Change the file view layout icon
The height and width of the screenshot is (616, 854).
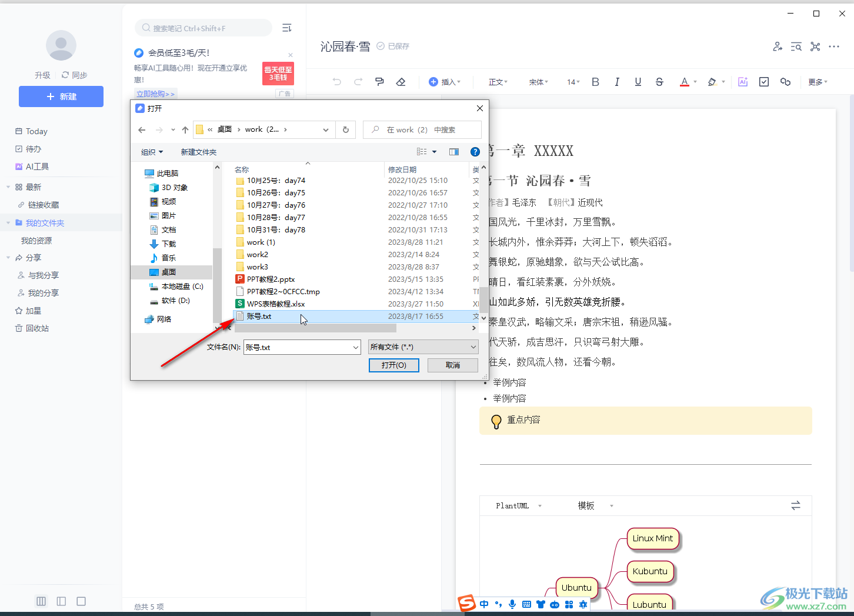[422, 152]
